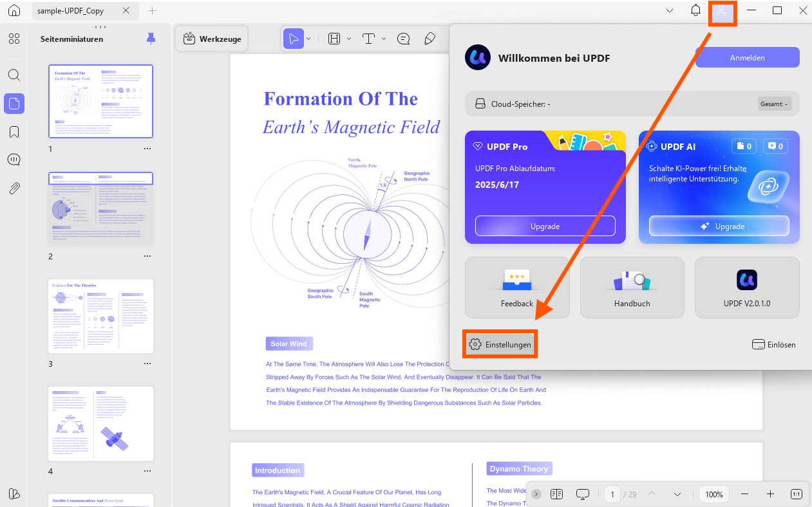The image size is (812, 507).
Task: Click the Seitenminiaturen panel drag handle dots
Action: coord(100,27)
